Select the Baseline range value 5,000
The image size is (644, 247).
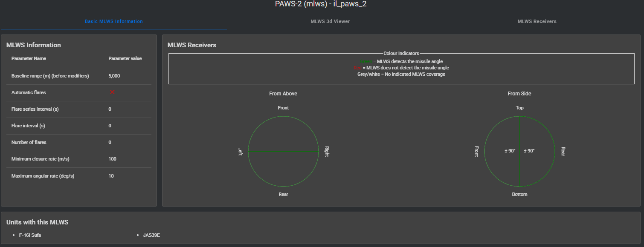114,76
